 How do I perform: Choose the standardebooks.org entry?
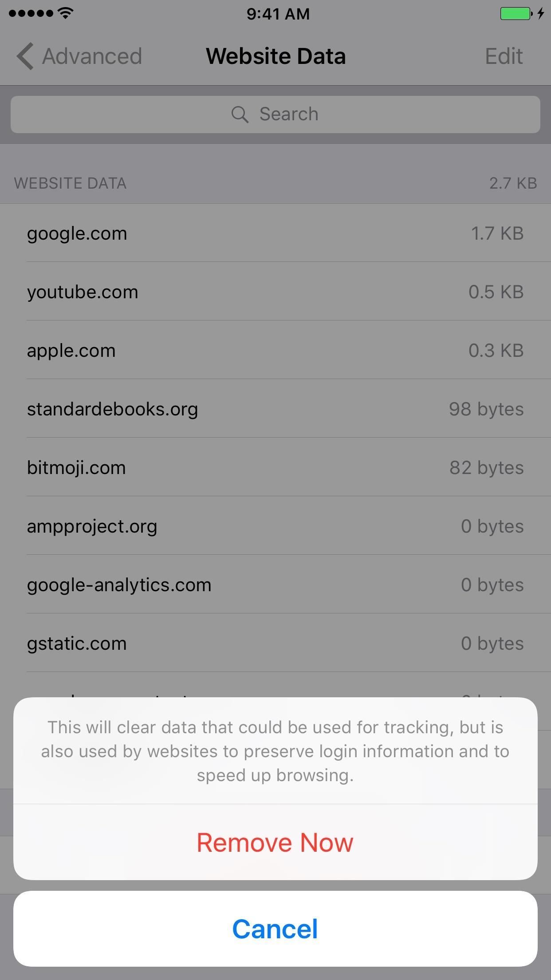[x=275, y=409]
